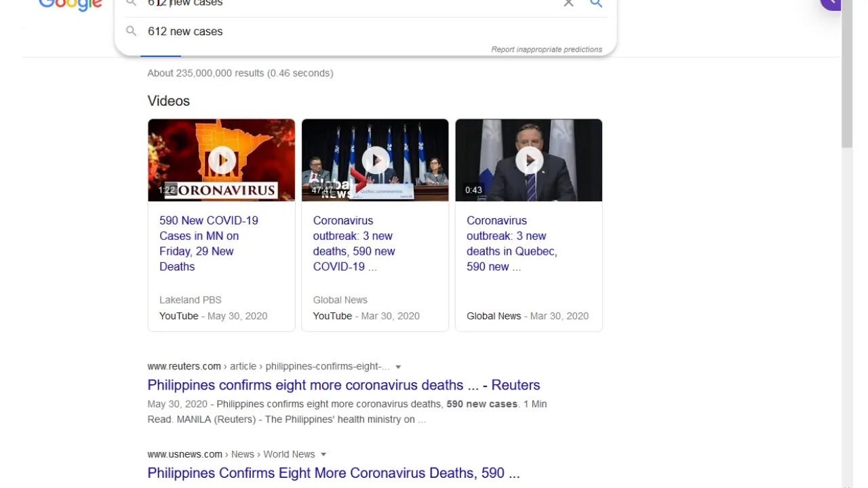Play the 0:43 Global News video thumbnail

[529, 161]
